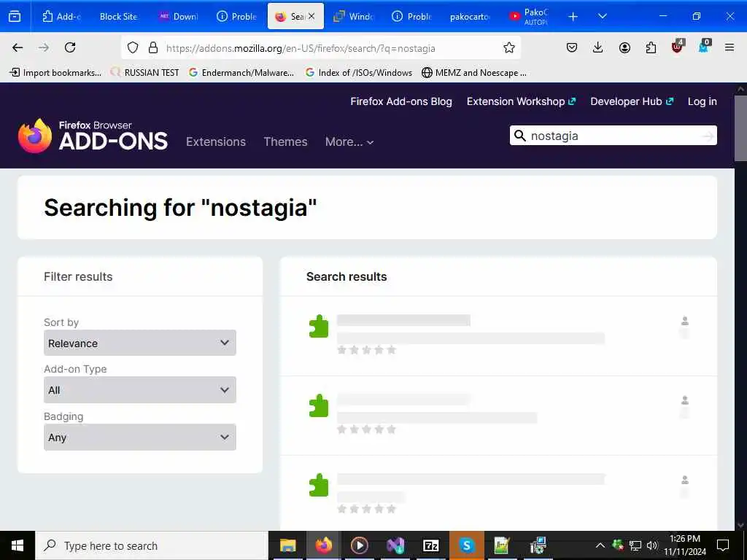Click the page vertical scrollbar thumb

click(x=740, y=128)
